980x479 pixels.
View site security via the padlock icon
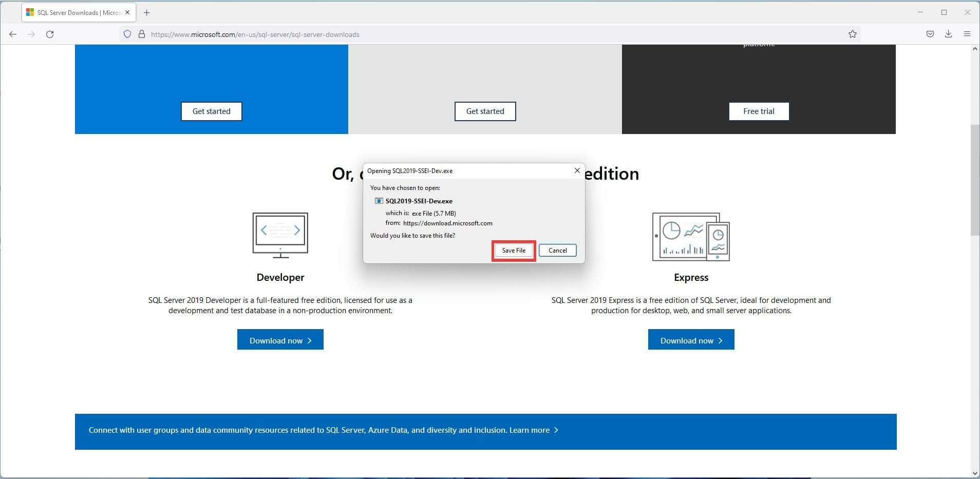[x=141, y=34]
